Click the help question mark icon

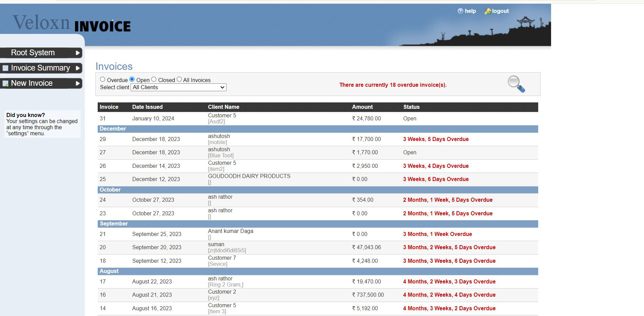coord(460,11)
